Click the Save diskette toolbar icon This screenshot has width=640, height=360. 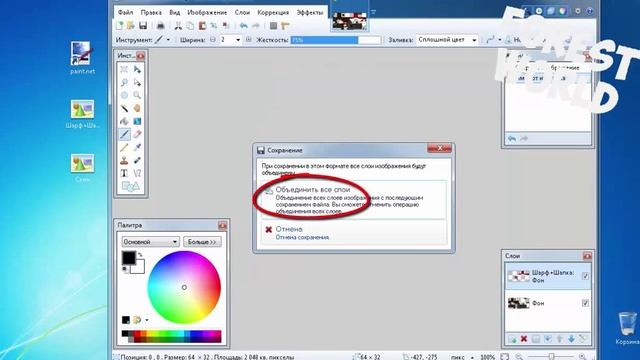tap(143, 26)
